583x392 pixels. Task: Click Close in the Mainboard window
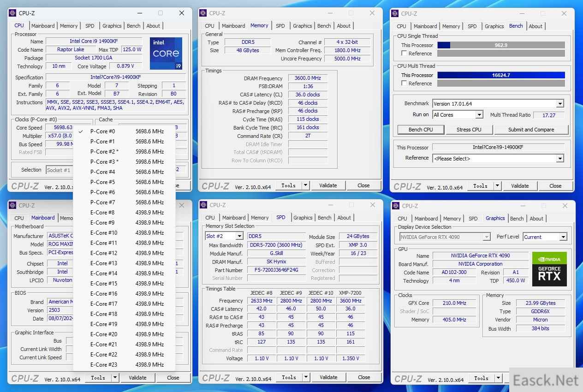[x=173, y=378]
